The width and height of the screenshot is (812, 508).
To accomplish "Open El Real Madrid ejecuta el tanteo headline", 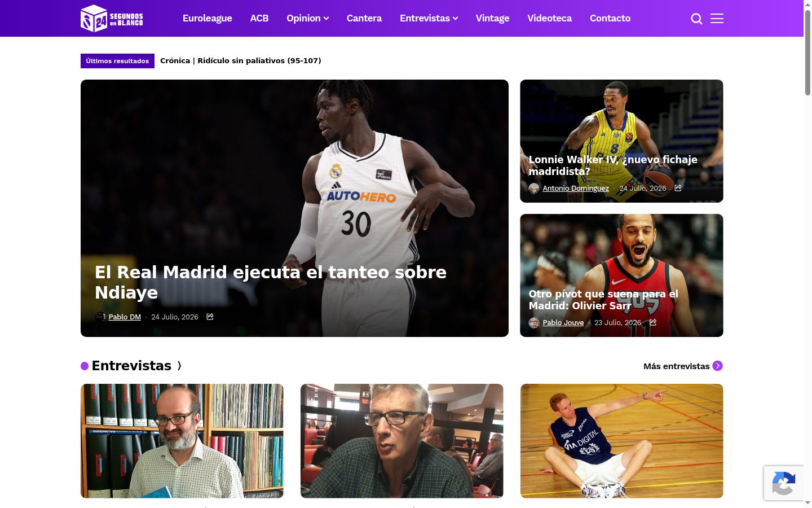I will point(271,282).
